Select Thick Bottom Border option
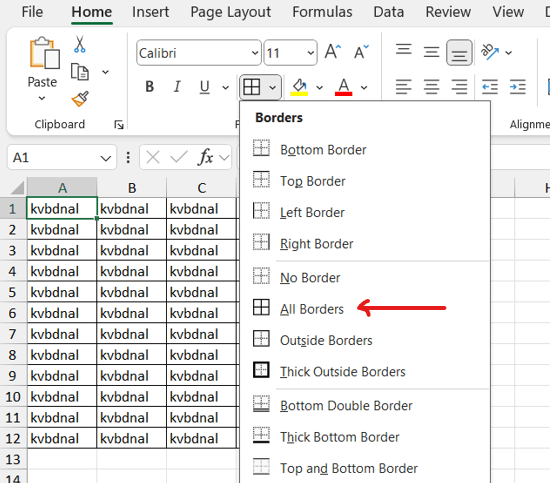Image resolution: width=550 pixels, height=483 pixels. pos(365,437)
